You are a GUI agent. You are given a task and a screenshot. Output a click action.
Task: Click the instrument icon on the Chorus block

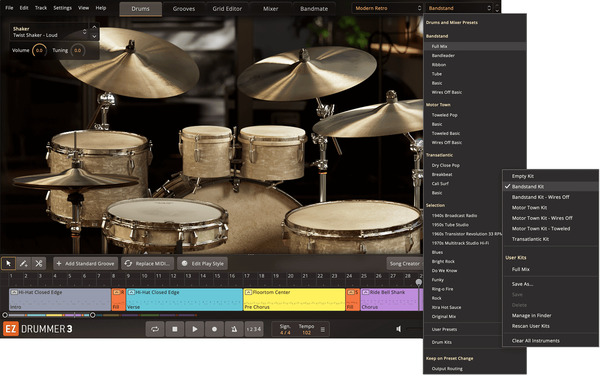pyautogui.click(x=365, y=292)
